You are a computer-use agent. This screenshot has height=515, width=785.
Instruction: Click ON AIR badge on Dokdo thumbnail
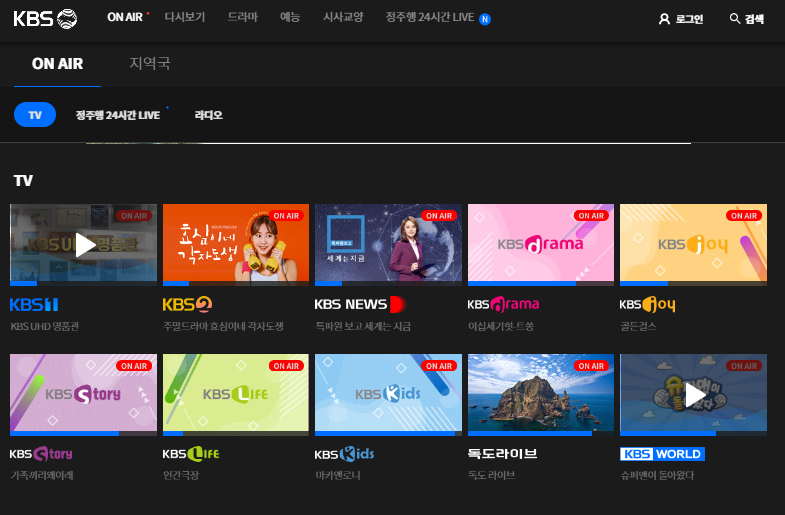click(x=591, y=366)
